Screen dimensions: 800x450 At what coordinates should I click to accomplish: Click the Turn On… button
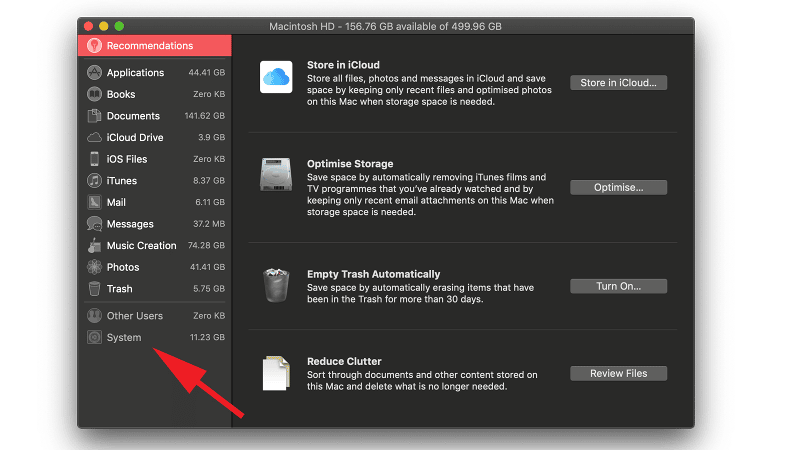tap(618, 286)
